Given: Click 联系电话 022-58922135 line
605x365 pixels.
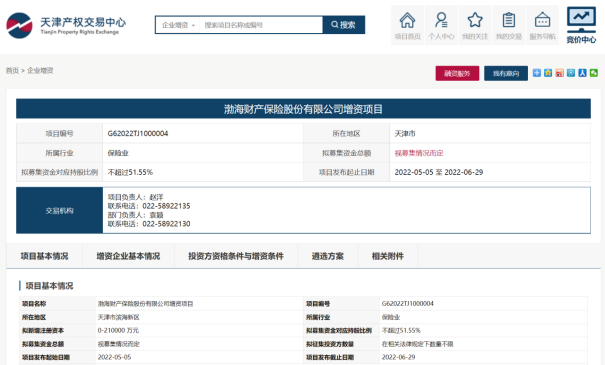Looking at the screenshot, I should (149, 206).
